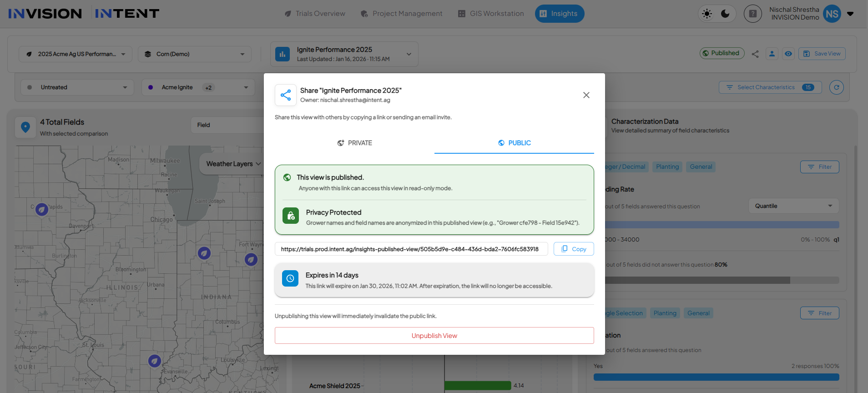The image size is (868, 393).
Task: Copy the public share link
Action: 573,249
